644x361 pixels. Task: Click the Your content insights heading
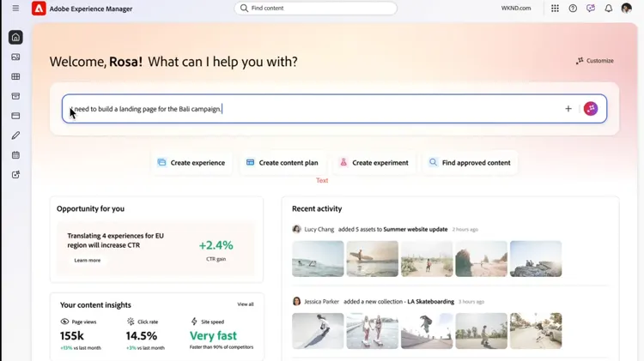(x=95, y=305)
